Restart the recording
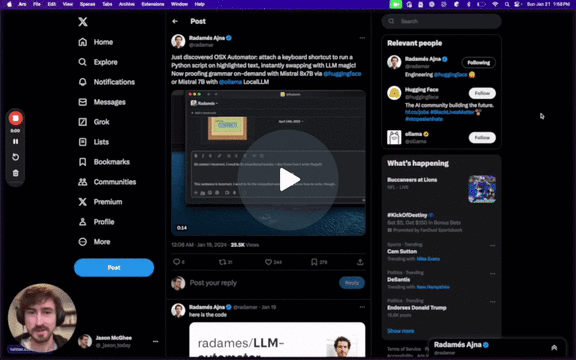This screenshot has height=360, width=576. (15, 157)
